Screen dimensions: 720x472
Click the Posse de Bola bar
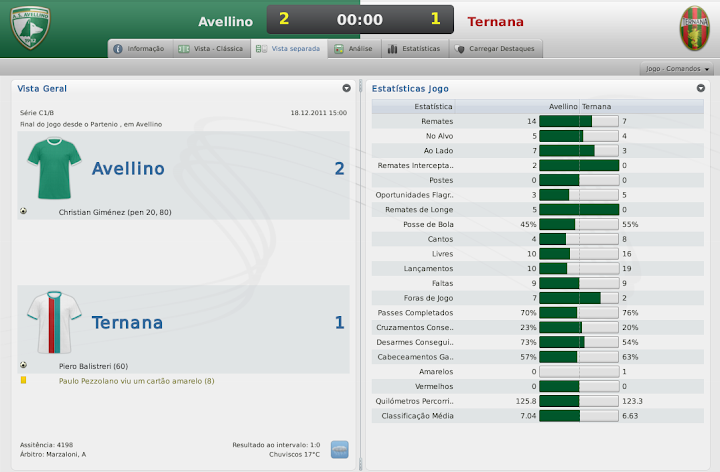[x=579, y=224]
